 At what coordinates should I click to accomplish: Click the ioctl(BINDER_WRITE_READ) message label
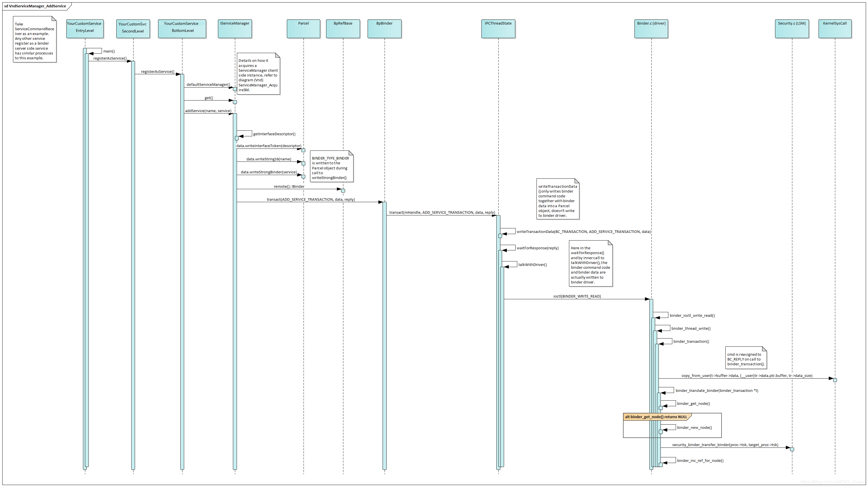(x=577, y=296)
